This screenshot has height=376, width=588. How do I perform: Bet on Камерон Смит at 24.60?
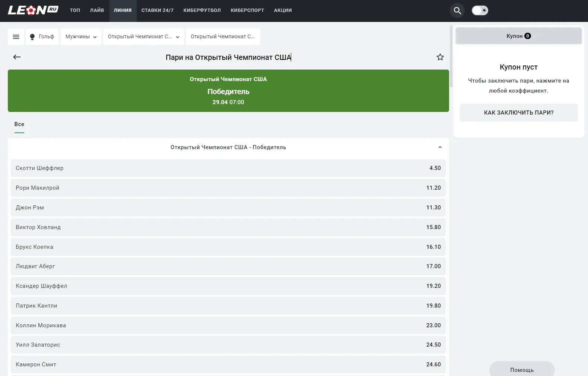[x=228, y=364]
